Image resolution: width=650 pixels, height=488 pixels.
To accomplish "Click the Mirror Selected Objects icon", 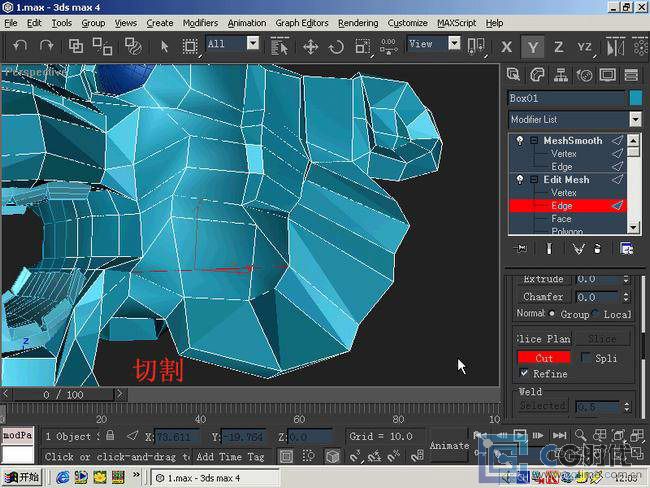I will (x=615, y=47).
